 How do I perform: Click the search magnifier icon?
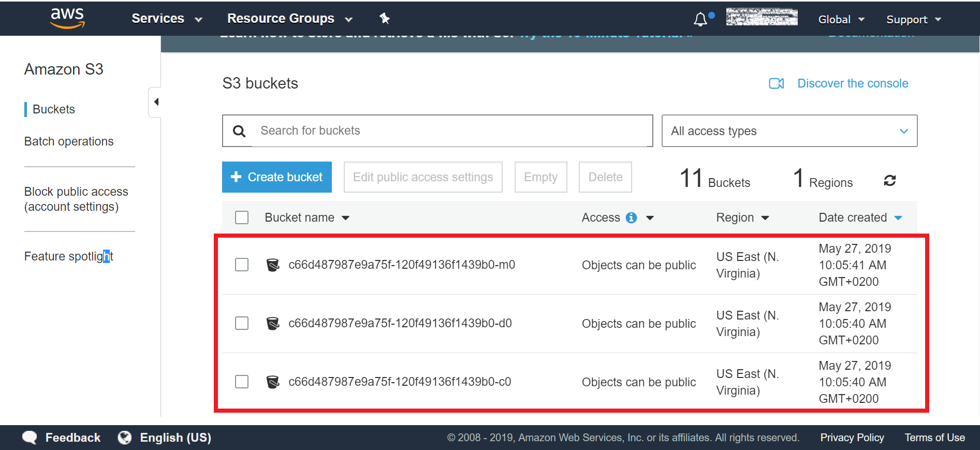click(x=239, y=131)
